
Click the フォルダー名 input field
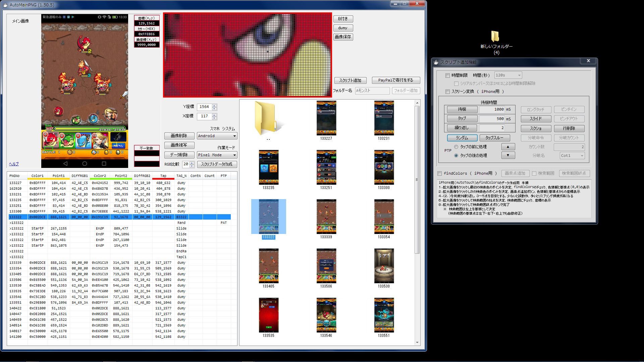tap(372, 90)
